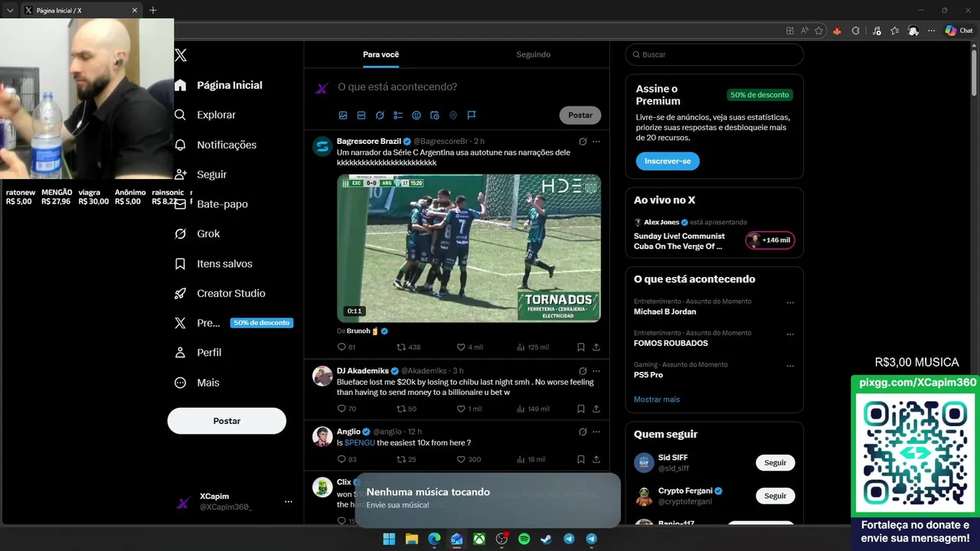
Task: Open the Mais menu in sidebar
Action: point(196,383)
